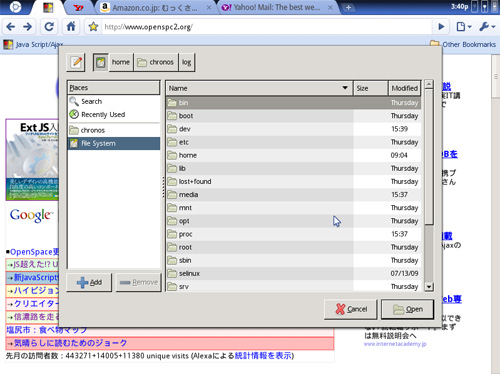The height and width of the screenshot is (374, 500).
Task: Select the media folder
Action: (x=293, y=195)
